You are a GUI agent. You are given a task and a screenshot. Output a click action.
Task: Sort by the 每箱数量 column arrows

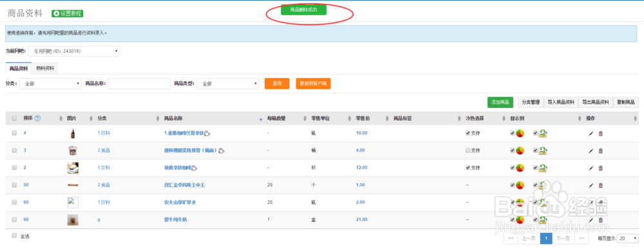point(305,118)
